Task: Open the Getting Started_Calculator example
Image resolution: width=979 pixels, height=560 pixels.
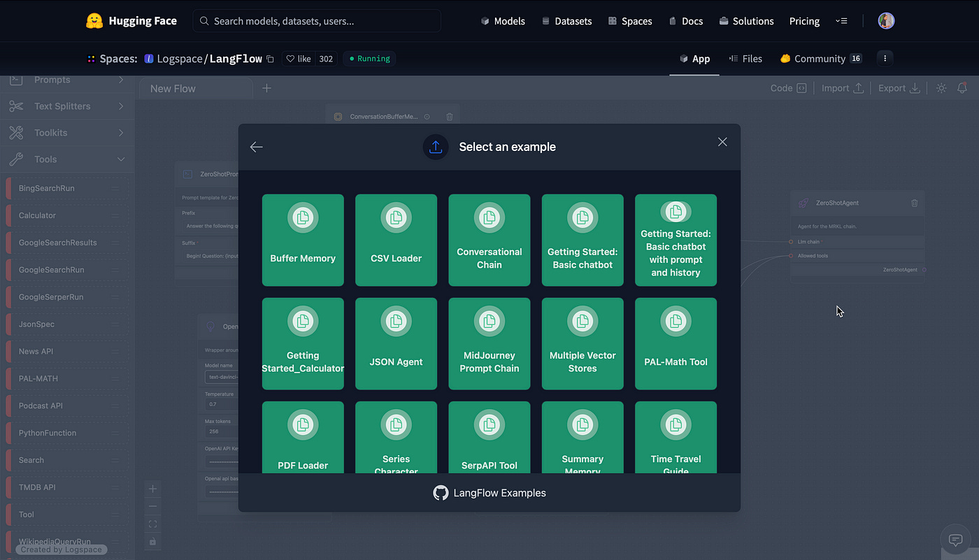Action: point(303,344)
